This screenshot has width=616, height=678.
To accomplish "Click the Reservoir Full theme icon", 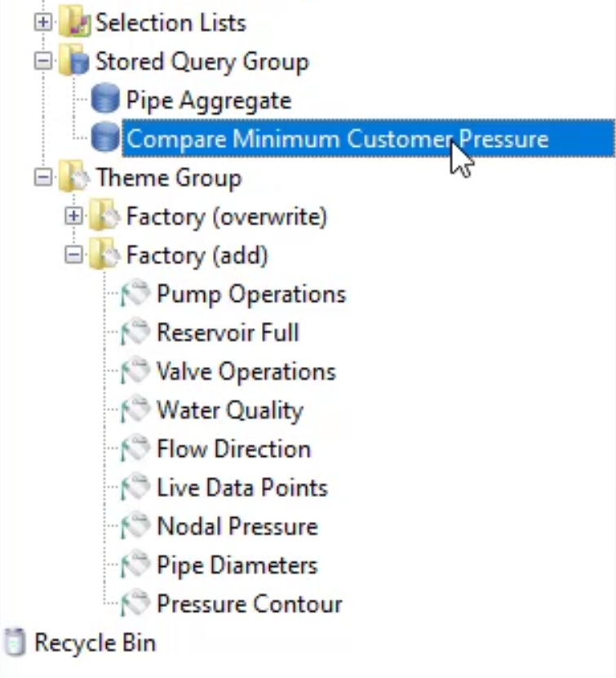I will click(x=135, y=332).
